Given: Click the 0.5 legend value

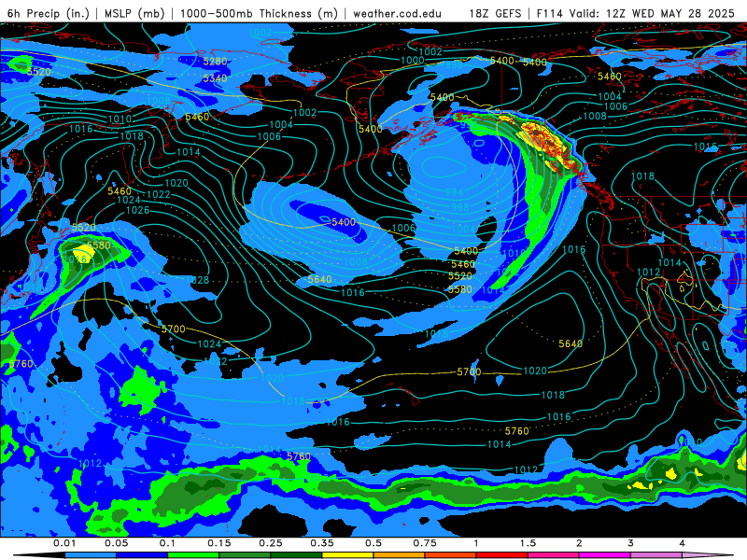Looking at the screenshot, I should pyautogui.click(x=373, y=543).
